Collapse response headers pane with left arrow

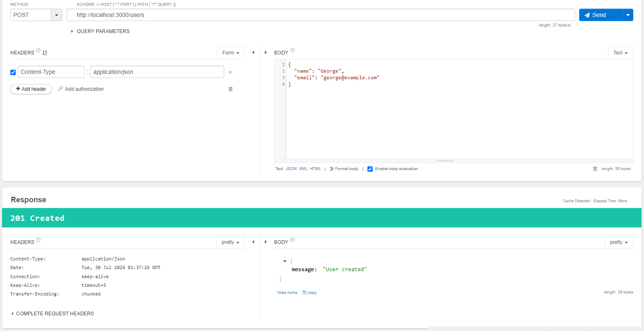click(x=253, y=242)
